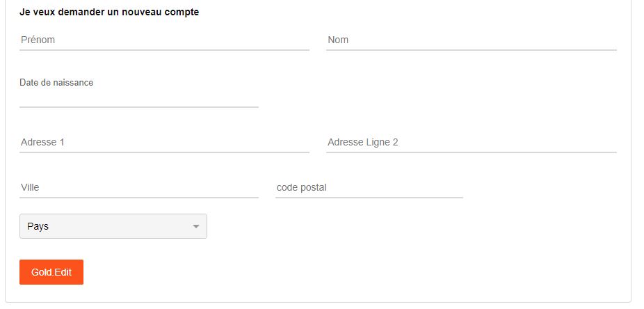Click the code postal placeholder text

pos(301,188)
